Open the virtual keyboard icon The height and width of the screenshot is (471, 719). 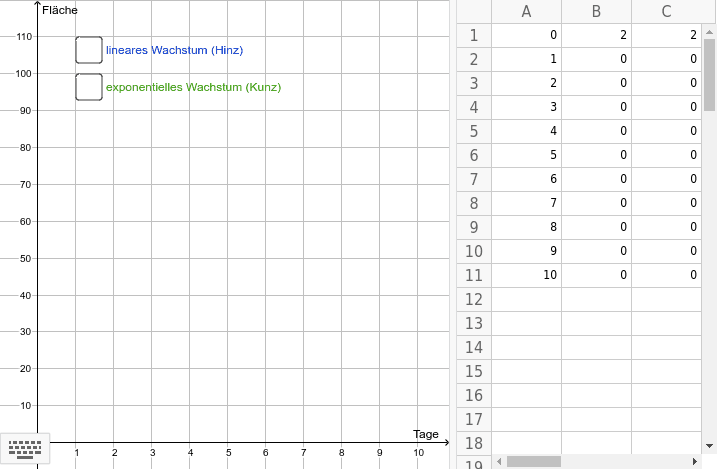pos(25,449)
